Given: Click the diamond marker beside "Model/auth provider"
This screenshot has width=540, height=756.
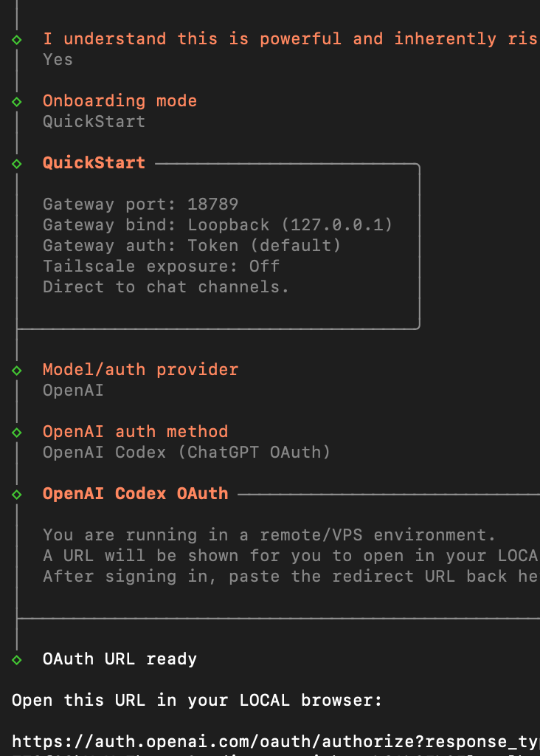Looking at the screenshot, I should 16,370.
